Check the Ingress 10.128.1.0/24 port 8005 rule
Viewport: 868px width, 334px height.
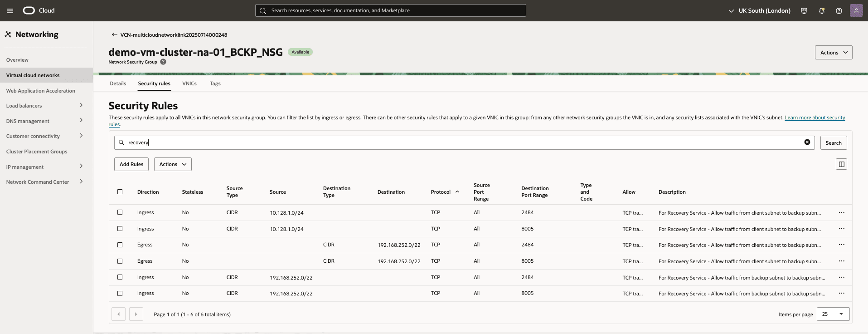120,229
